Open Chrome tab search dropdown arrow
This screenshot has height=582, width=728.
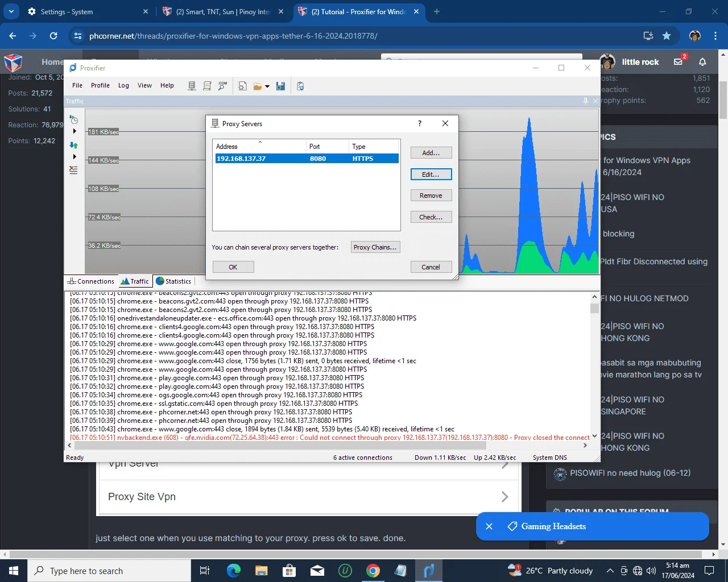(x=11, y=11)
